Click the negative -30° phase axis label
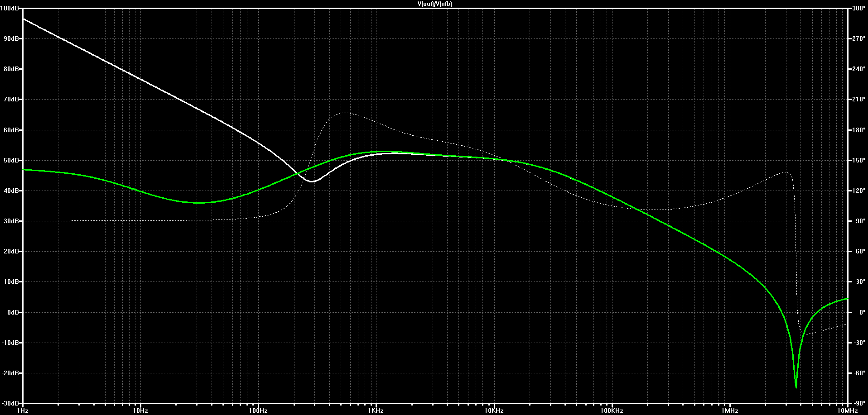 pos(858,343)
